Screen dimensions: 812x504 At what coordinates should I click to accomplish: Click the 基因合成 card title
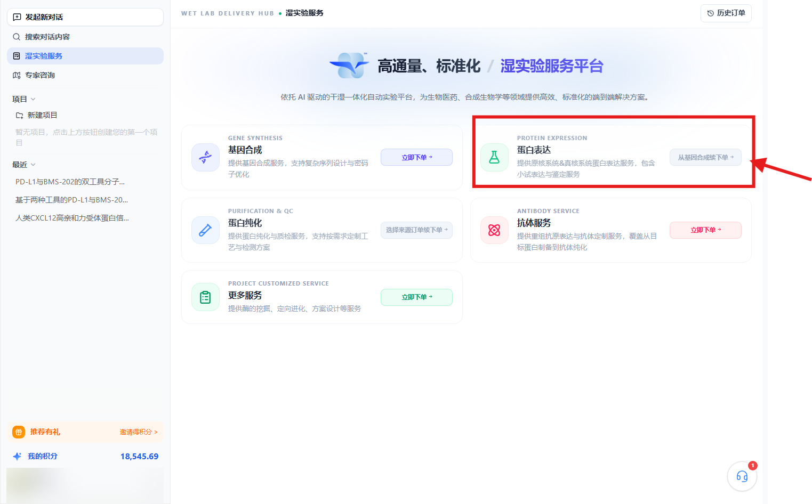245,150
